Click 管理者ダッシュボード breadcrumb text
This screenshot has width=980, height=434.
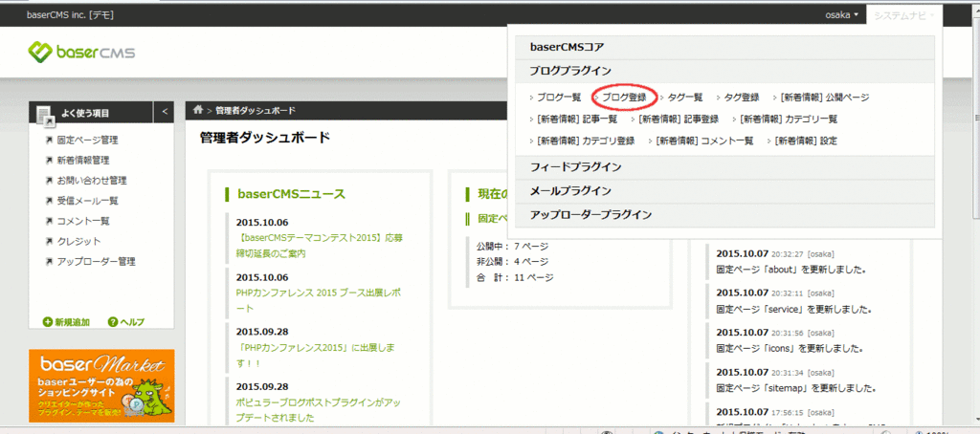tap(256, 111)
